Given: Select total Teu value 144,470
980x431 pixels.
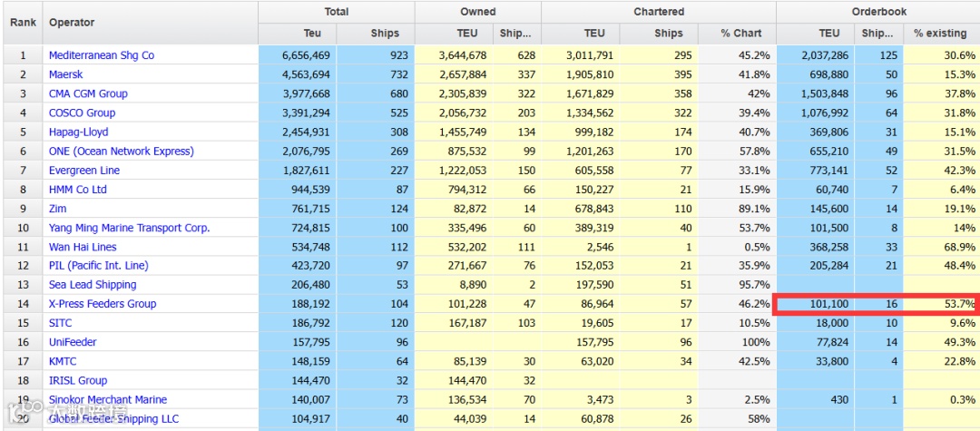Looking at the screenshot, I should 310,380.
